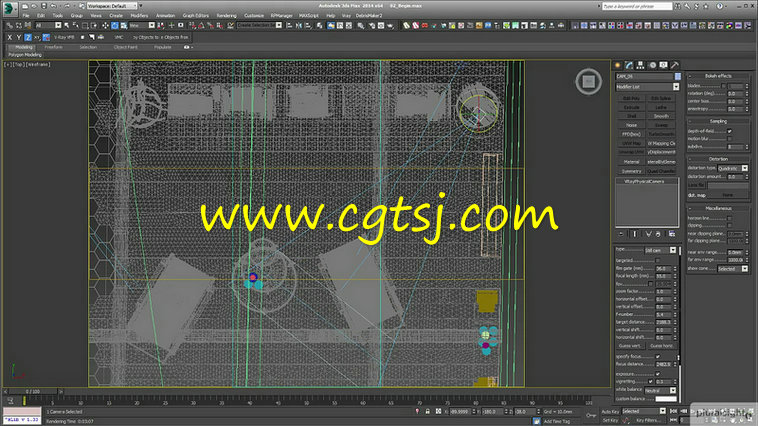This screenshot has height=426, width=758.
Task: Click the Pin Stack icon below modifier stack
Action: (622, 234)
